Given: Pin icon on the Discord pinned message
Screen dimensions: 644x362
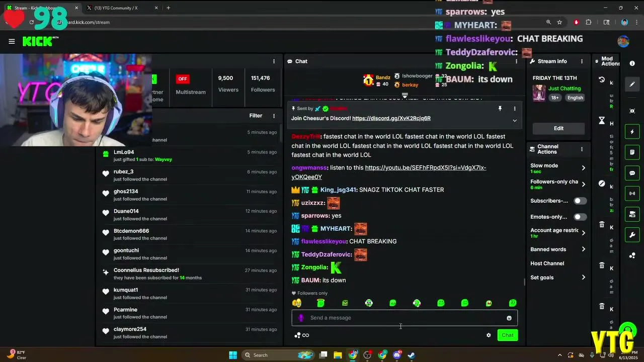Looking at the screenshot, I should tap(500, 109).
